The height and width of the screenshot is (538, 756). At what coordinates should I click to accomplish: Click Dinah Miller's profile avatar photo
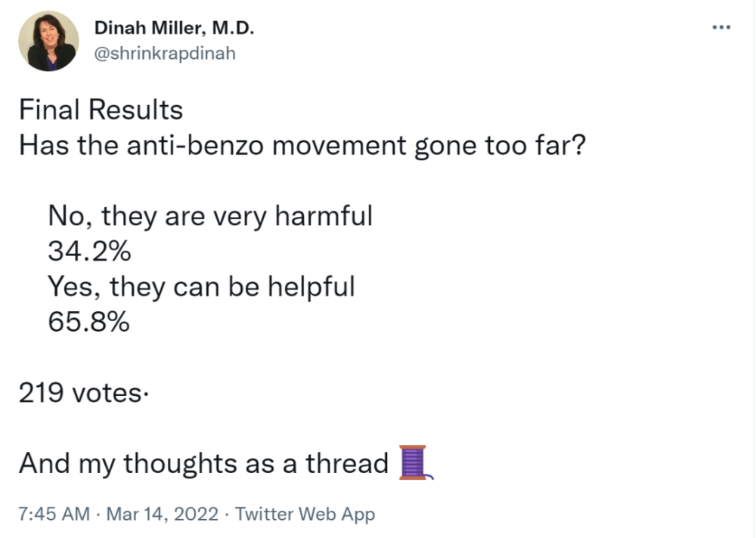(x=48, y=41)
